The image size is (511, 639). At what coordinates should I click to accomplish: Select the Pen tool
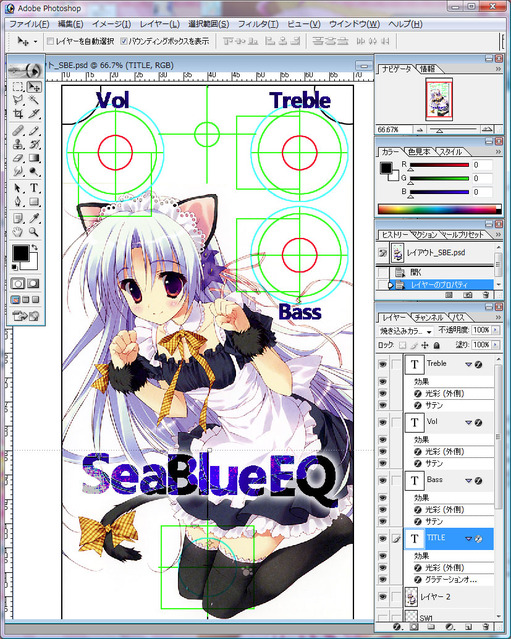(18, 201)
